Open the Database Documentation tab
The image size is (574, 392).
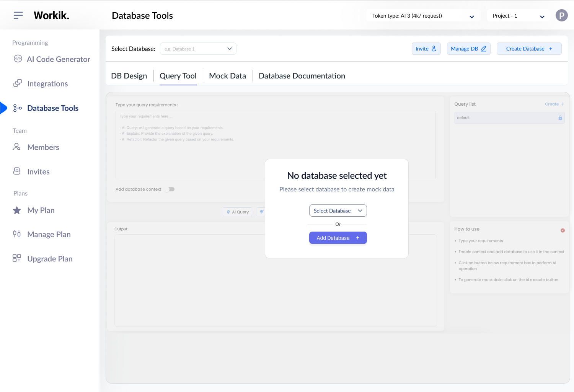302,76
